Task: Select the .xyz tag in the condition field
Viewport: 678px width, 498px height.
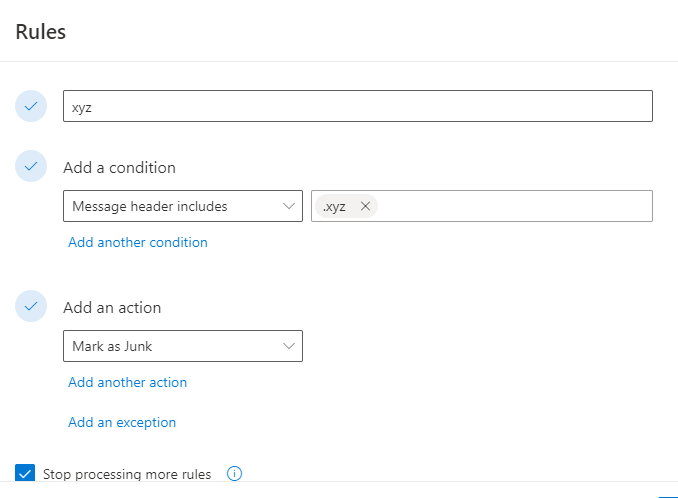Action: coord(335,206)
